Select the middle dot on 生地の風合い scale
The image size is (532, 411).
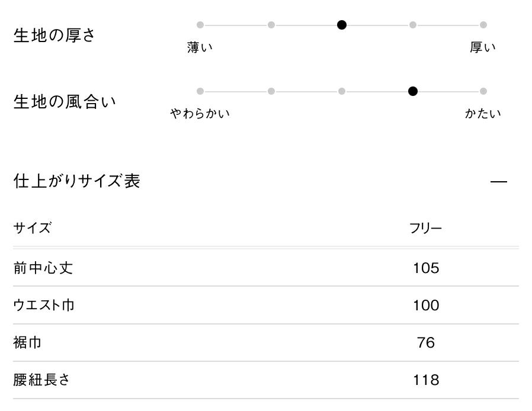pyautogui.click(x=342, y=91)
